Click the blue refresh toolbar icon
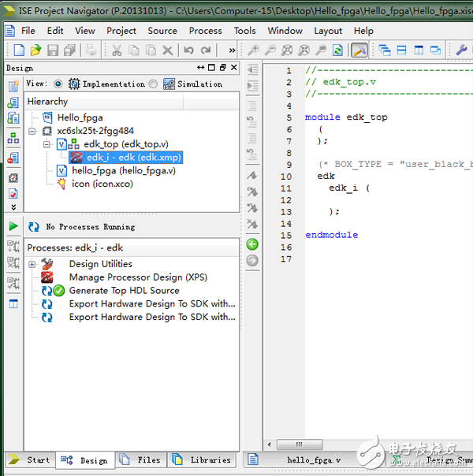This screenshot has height=476, width=473. 337,50
